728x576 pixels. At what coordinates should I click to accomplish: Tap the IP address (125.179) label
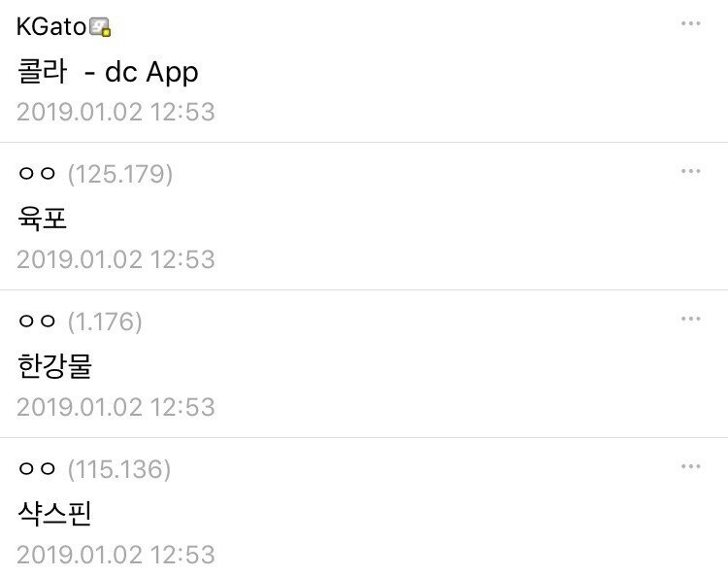point(120,174)
